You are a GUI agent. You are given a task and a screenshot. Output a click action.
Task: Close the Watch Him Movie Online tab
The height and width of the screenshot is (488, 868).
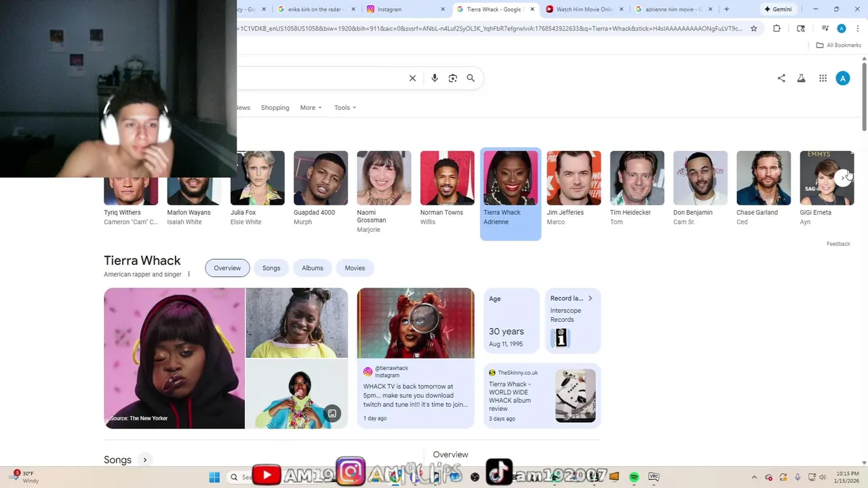tap(621, 9)
